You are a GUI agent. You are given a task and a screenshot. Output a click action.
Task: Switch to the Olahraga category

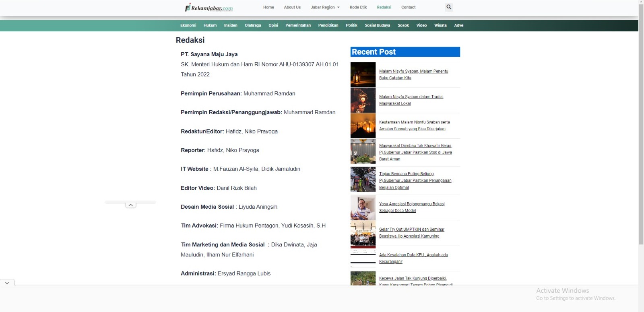point(253,25)
